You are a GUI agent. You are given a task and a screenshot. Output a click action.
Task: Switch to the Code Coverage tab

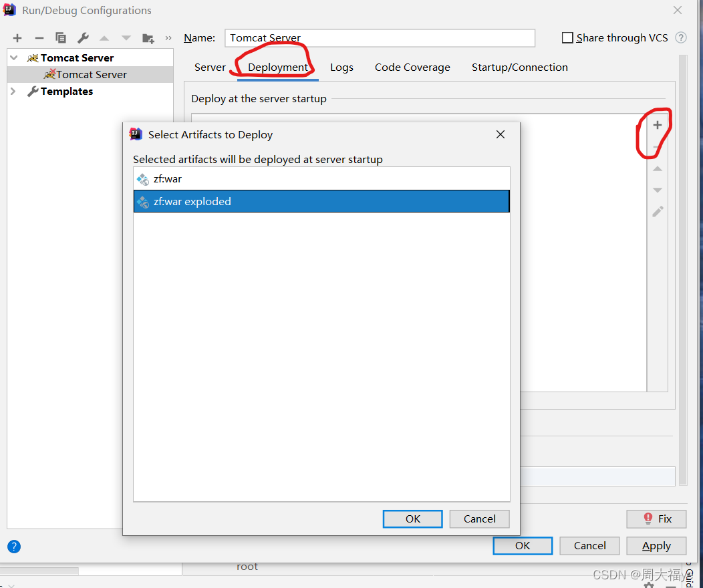(412, 67)
